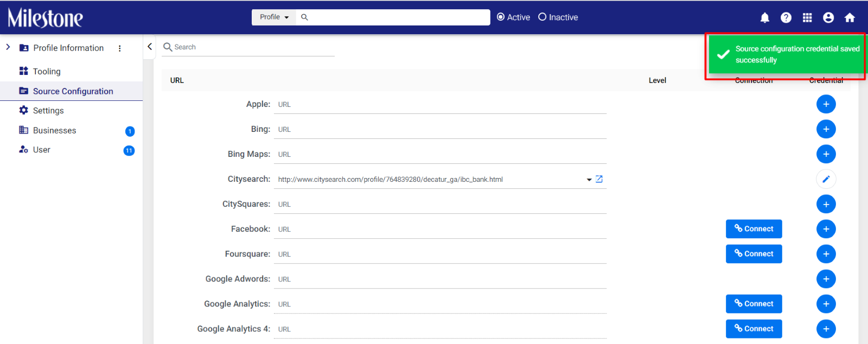Connect the Google Analytics source
Screen dimensions: 868x344
pyautogui.click(x=754, y=304)
